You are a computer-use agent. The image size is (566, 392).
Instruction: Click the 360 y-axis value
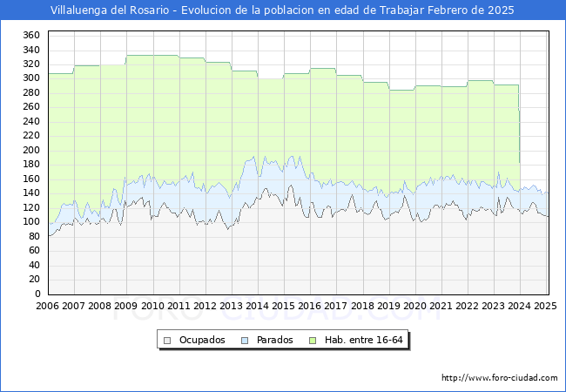31,36
